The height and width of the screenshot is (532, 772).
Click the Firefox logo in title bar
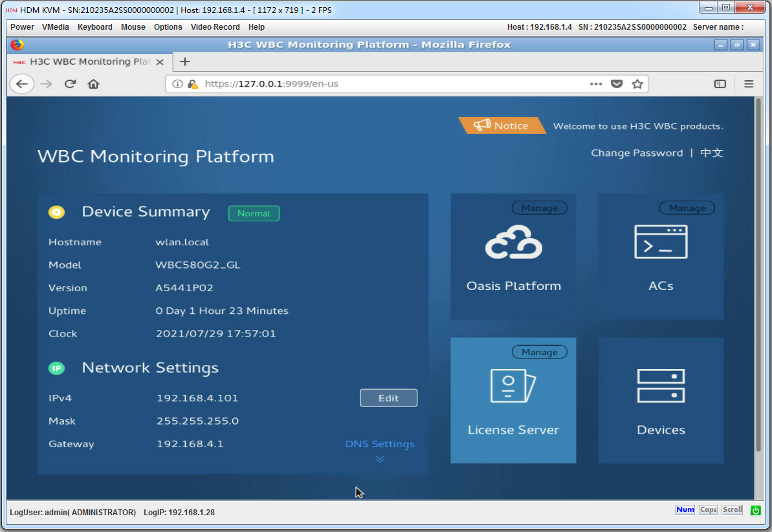[x=17, y=44]
